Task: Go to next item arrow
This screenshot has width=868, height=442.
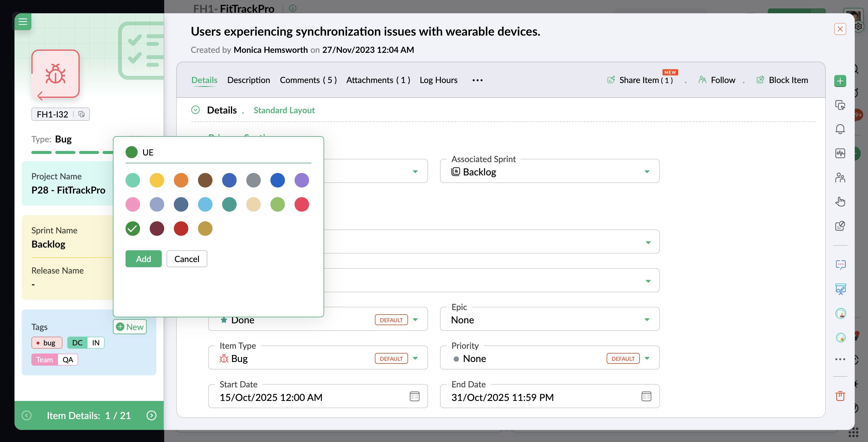Action: pyautogui.click(x=151, y=415)
